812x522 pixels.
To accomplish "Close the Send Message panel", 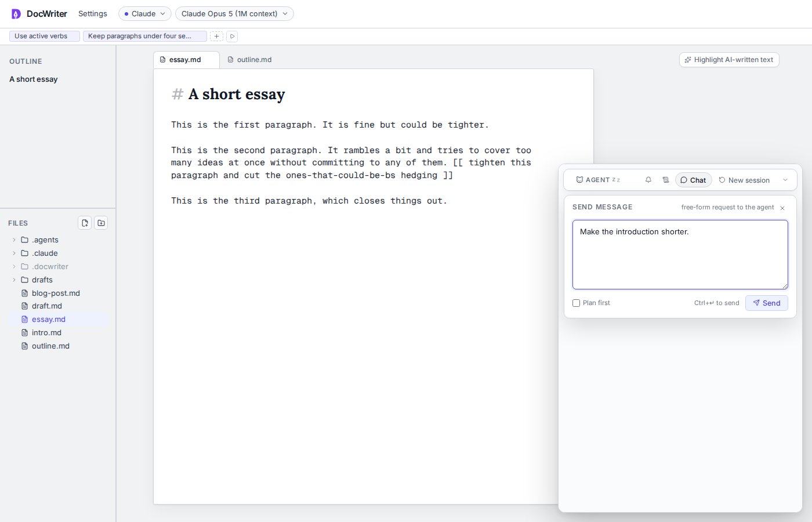I will click(782, 208).
